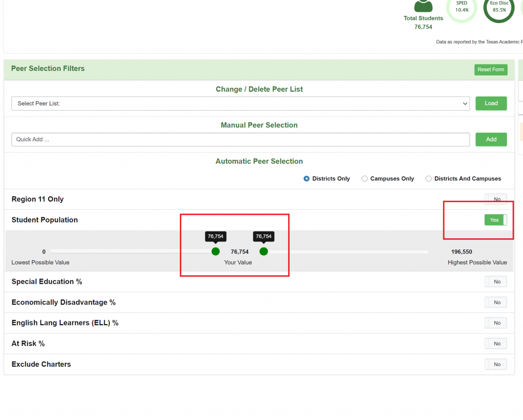This screenshot has height=420, width=523.
Task: Switch on the At Risk % toggle
Action: [x=495, y=343]
